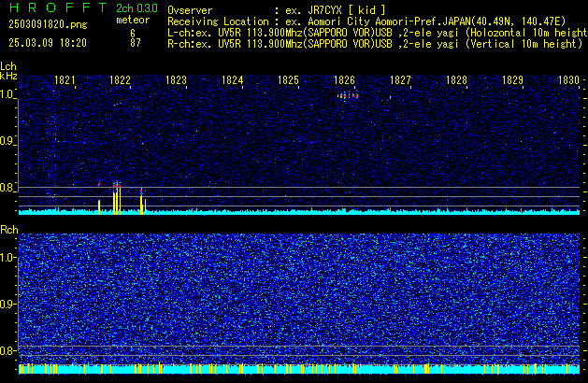This screenshot has width=588, height=383.
Task: Click the 1823 time marker
Action: 177,80
